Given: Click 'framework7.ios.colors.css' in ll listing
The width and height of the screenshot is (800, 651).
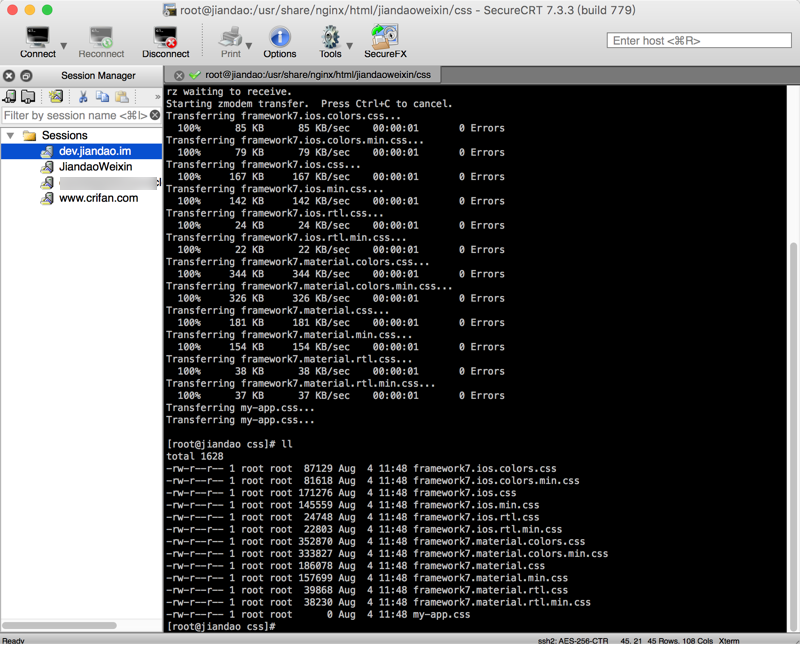Looking at the screenshot, I should (485, 469).
